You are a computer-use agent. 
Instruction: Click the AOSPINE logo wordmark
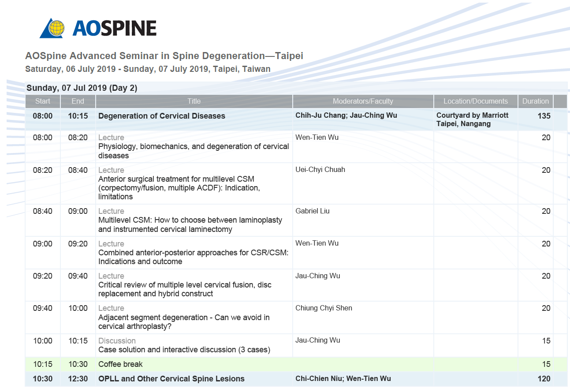tap(114, 29)
